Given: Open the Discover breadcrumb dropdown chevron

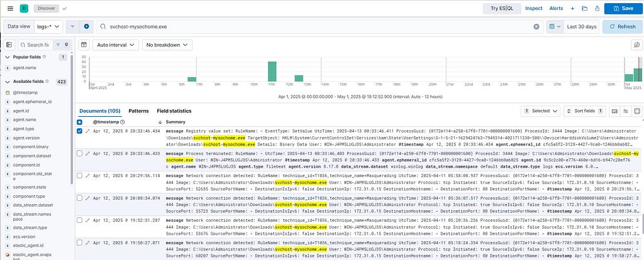Looking at the screenshot, I should [x=65, y=8].
